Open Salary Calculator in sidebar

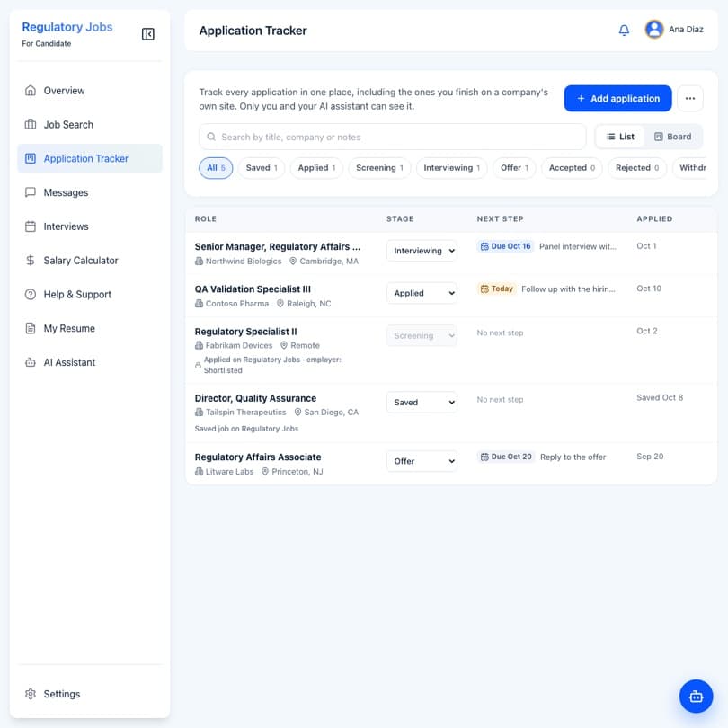90,261
